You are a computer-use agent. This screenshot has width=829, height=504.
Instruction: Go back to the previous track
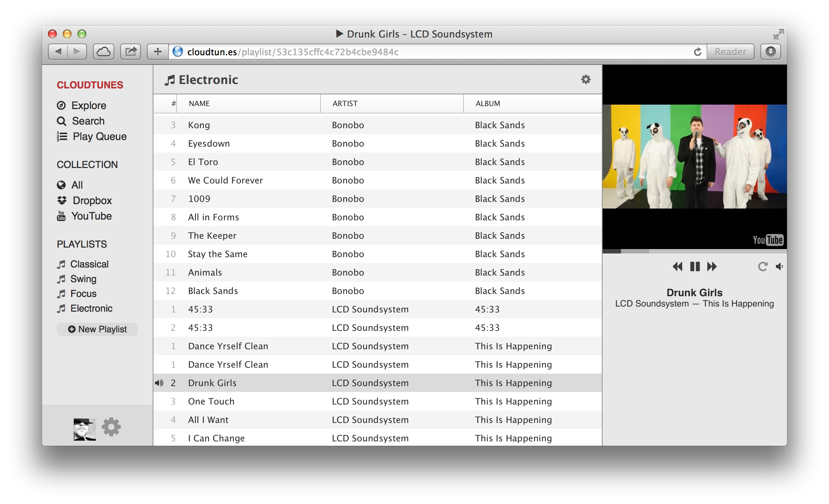[677, 266]
